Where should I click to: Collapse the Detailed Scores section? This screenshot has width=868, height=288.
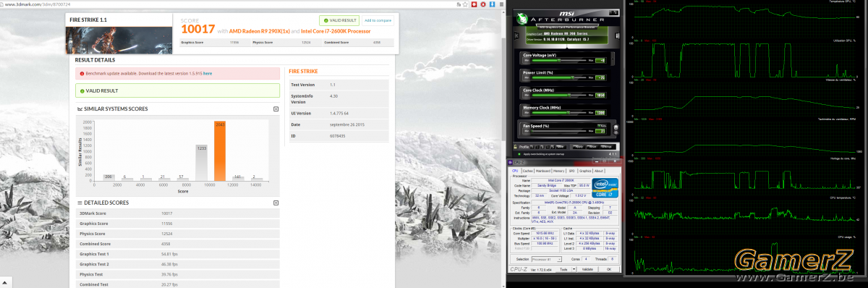(276, 203)
